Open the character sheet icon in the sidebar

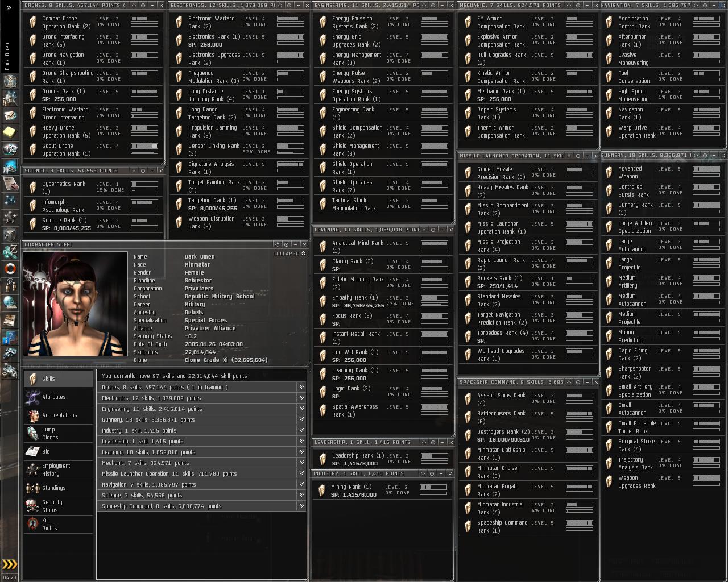(x=10, y=81)
